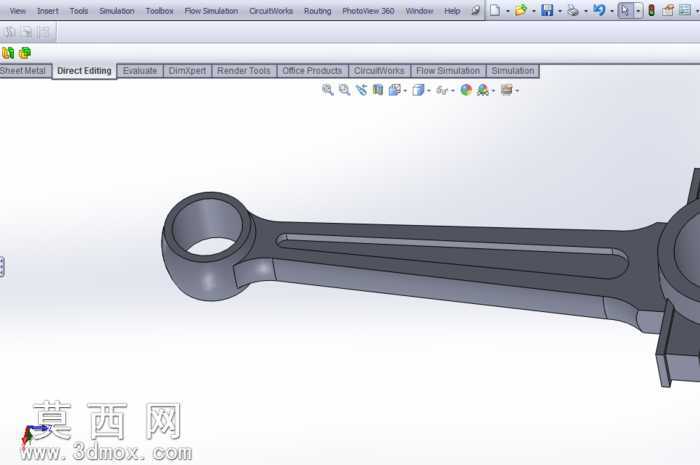
Task: Click the pin icon next to the Help menu
Action: tap(476, 10)
